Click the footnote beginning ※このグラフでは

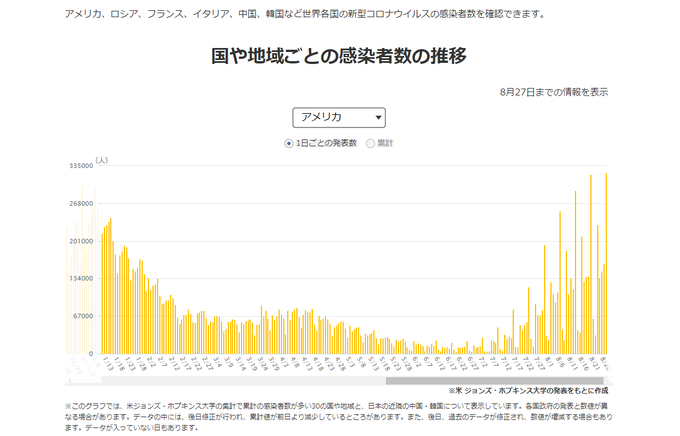pyautogui.click(x=339, y=417)
